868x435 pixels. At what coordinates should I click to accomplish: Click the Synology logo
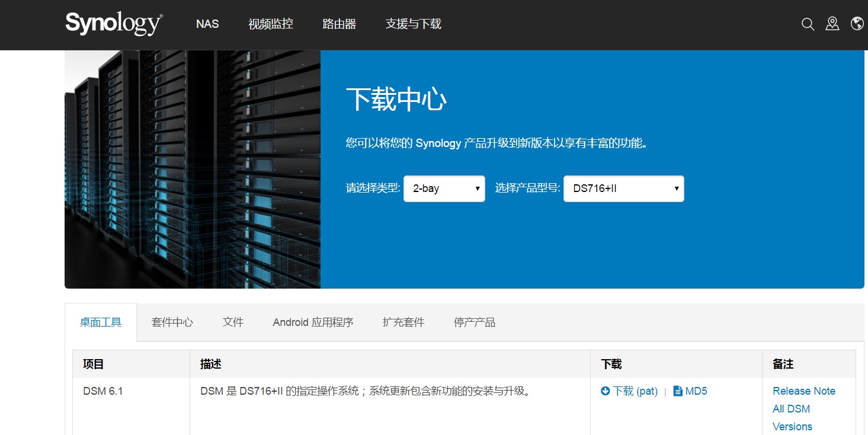[x=114, y=24]
